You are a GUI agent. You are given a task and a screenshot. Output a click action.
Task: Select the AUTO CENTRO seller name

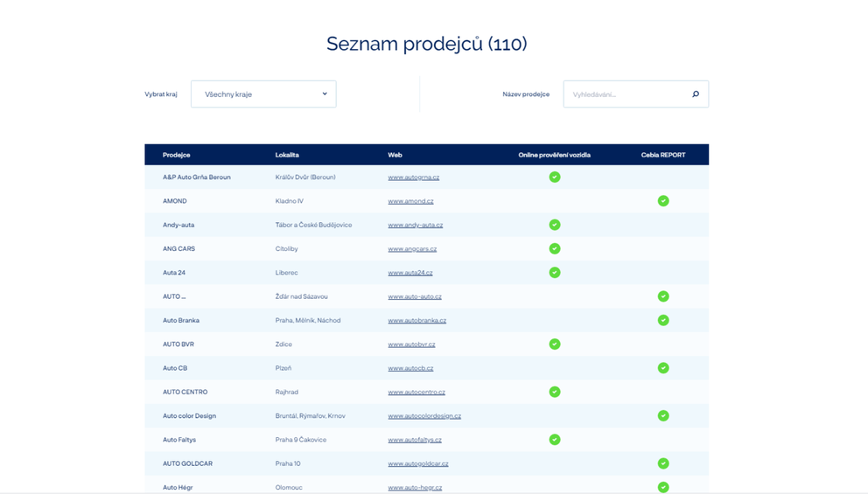coord(185,392)
